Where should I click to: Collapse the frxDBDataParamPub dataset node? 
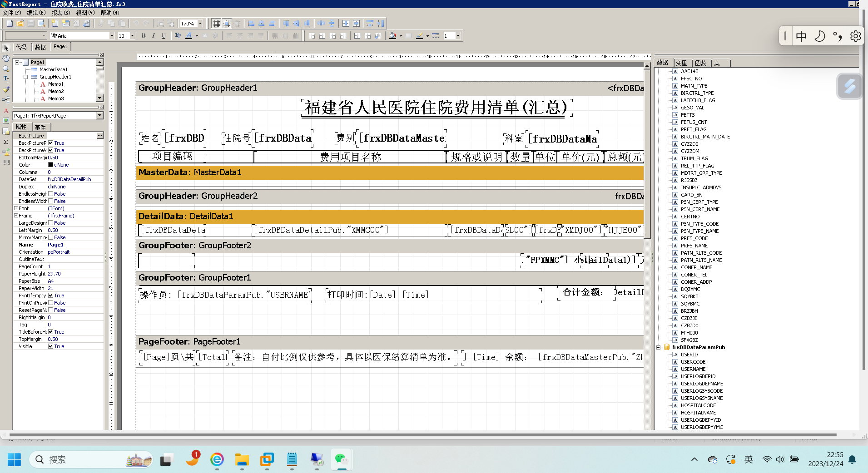click(658, 347)
